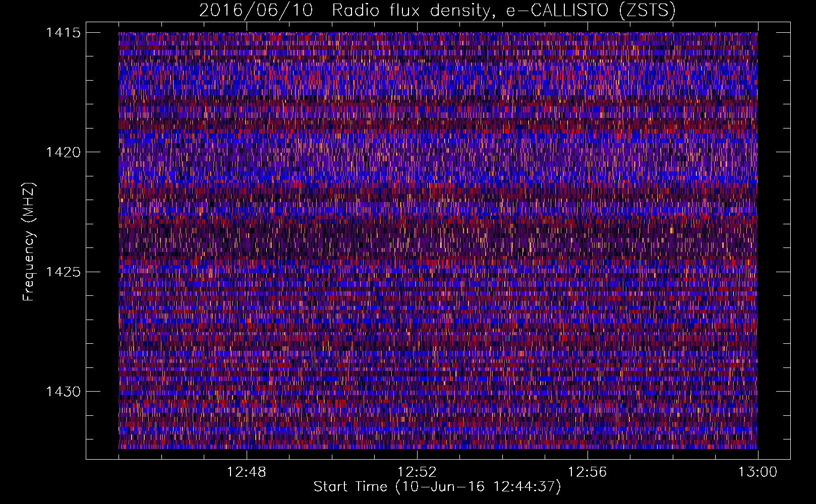The height and width of the screenshot is (504, 816).
Task: Click the 12:52 time tick label
Action: [x=417, y=472]
